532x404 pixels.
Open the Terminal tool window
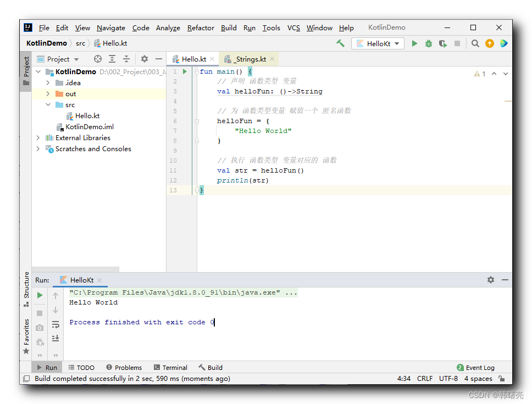[x=170, y=368]
